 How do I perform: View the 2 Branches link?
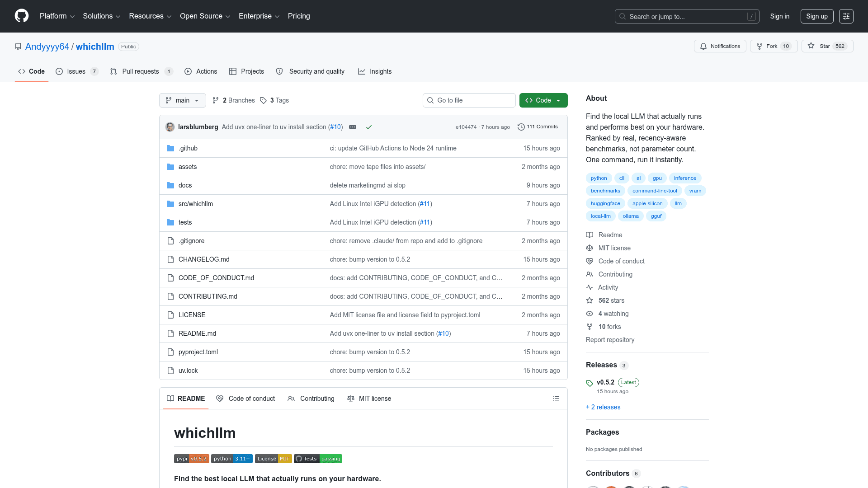coord(234,100)
